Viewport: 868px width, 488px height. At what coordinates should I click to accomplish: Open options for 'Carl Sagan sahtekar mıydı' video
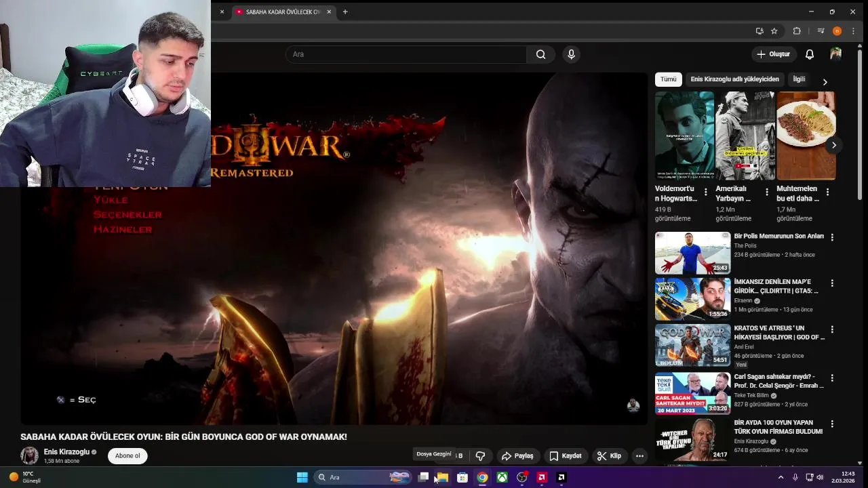click(x=832, y=378)
